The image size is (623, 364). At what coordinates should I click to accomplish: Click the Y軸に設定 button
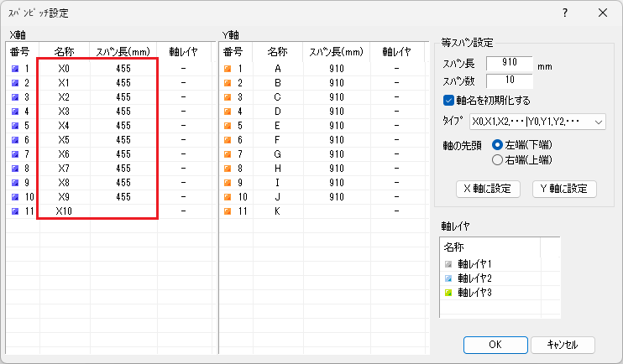(x=564, y=189)
